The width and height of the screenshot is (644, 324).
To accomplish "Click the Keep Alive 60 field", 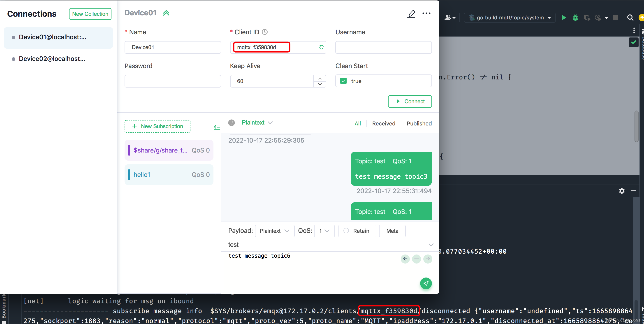I will point(272,81).
